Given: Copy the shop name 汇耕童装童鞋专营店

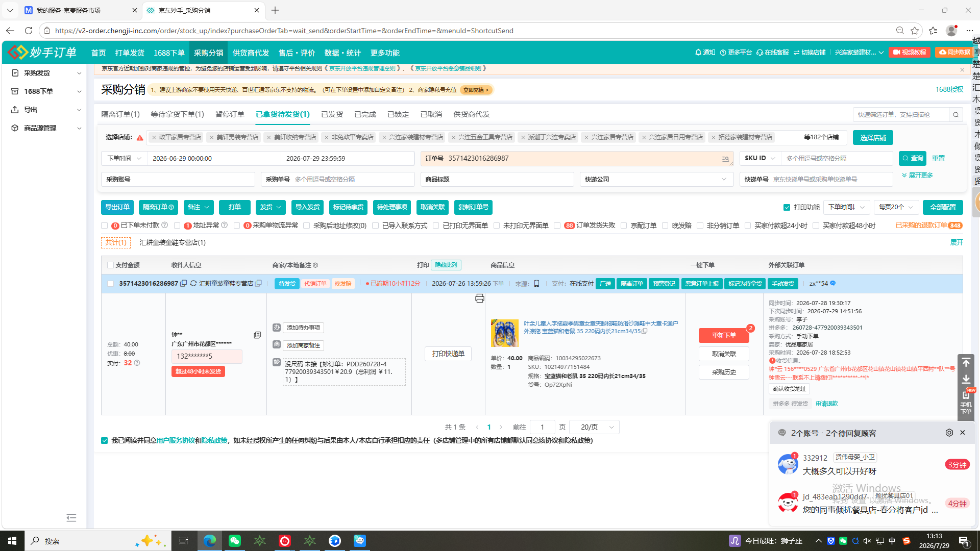Looking at the screenshot, I should pos(258,284).
